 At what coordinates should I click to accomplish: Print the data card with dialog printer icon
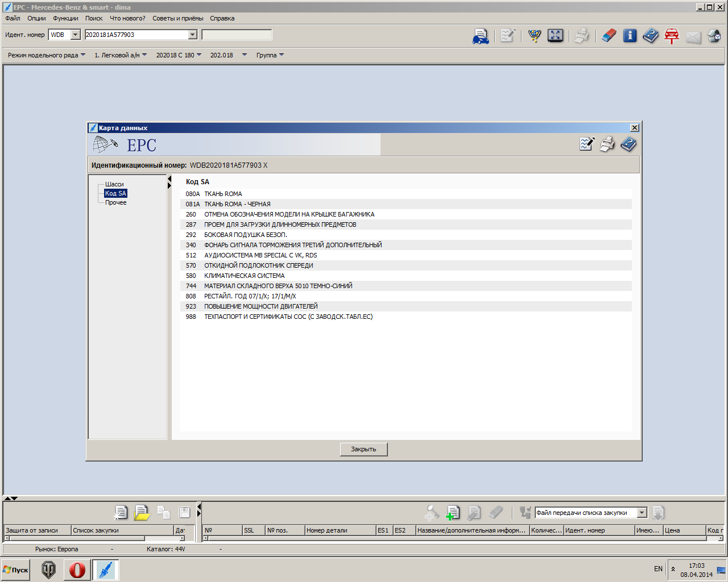607,144
